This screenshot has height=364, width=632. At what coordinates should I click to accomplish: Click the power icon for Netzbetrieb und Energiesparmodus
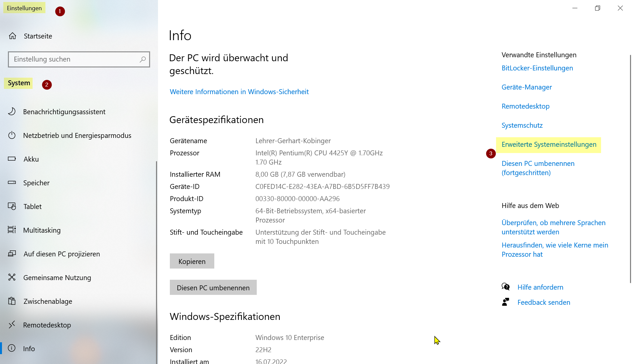click(12, 135)
